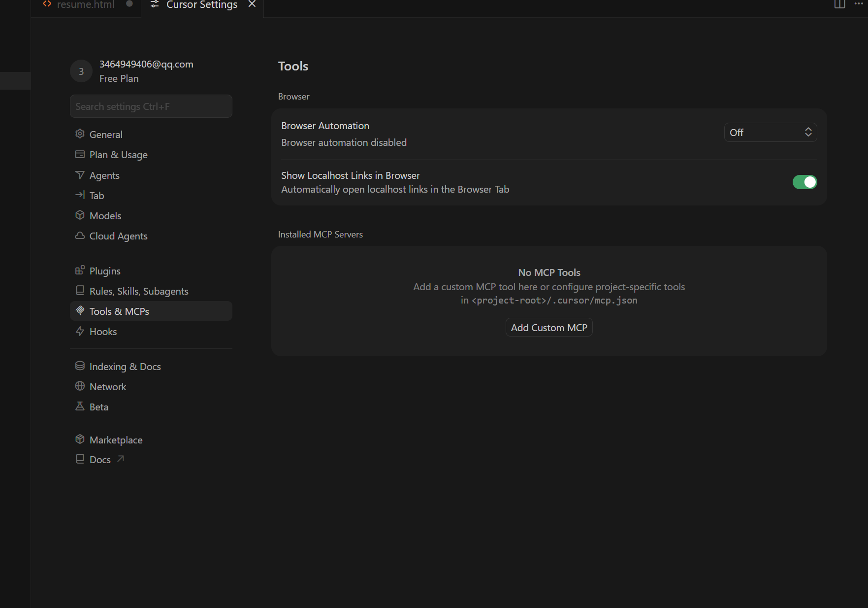Click the Marketplace box icon
Screen dimensions: 868x608
coord(80,439)
